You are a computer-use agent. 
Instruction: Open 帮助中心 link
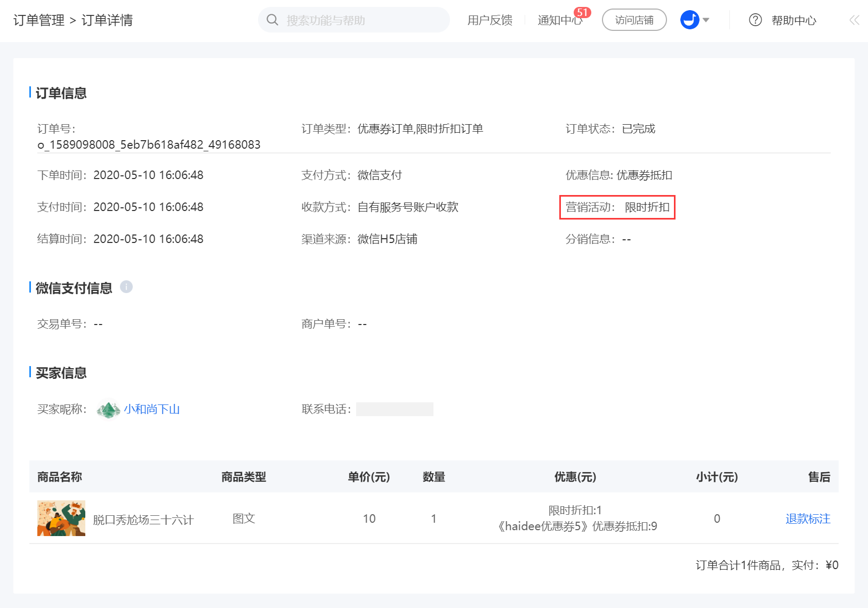[x=793, y=20]
